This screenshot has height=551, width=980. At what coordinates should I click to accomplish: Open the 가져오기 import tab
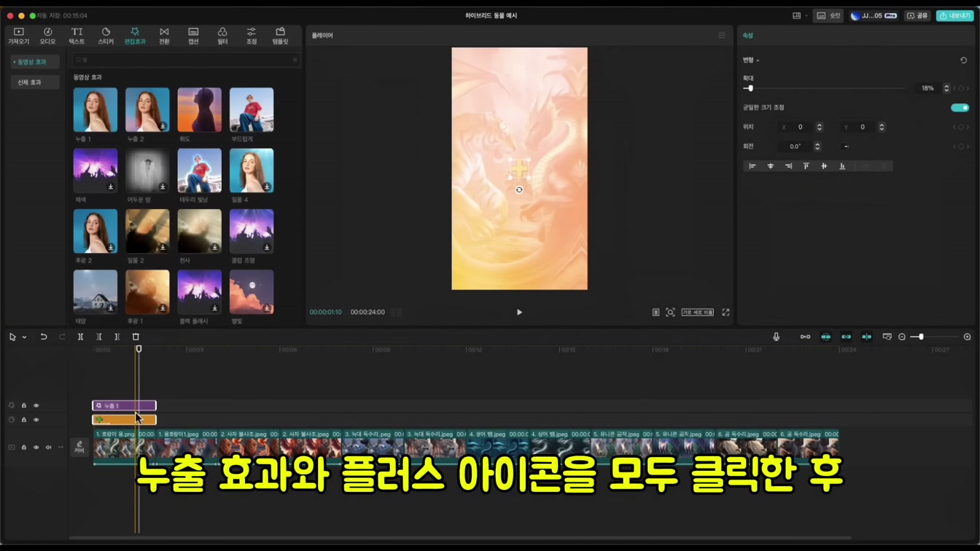pos(19,36)
